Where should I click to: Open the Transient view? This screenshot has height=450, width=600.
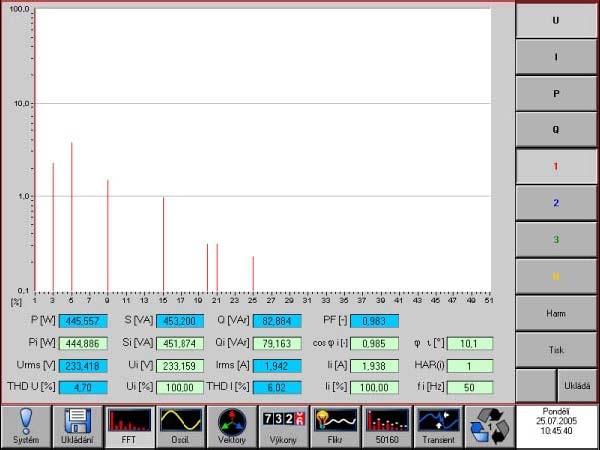[439, 427]
